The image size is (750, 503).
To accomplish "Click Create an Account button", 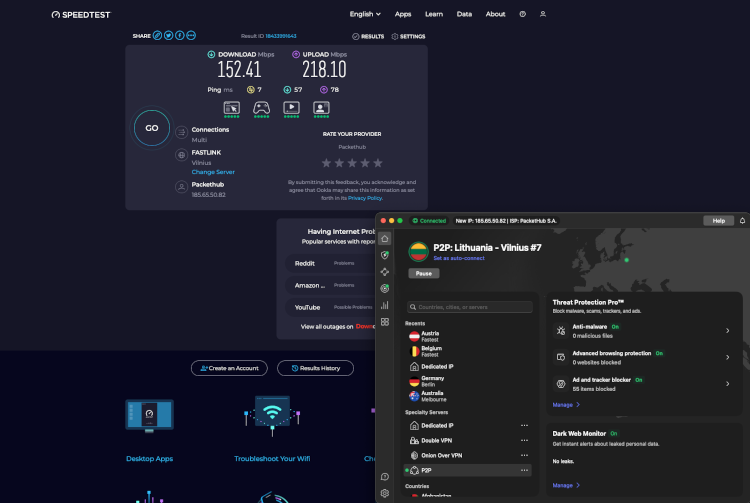I will 229,368.
